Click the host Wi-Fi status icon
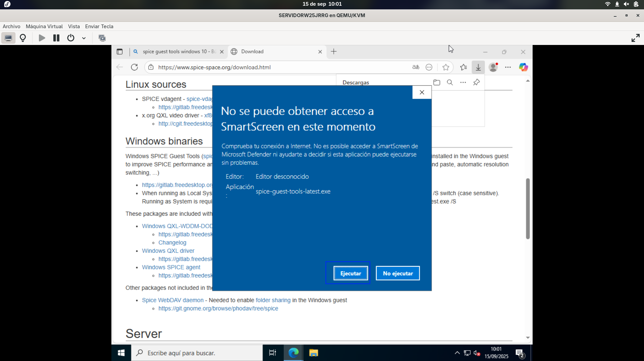The image size is (644, 361). pos(607,4)
